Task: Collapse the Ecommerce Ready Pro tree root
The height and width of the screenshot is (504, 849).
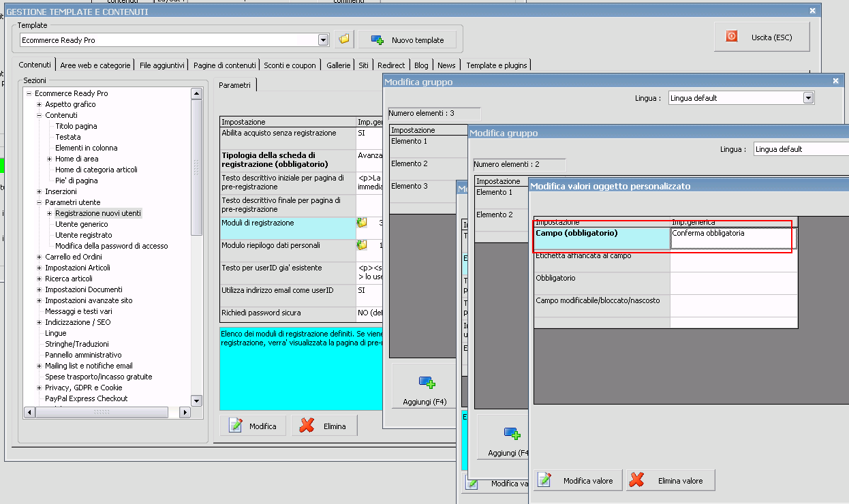Action: click(x=29, y=93)
